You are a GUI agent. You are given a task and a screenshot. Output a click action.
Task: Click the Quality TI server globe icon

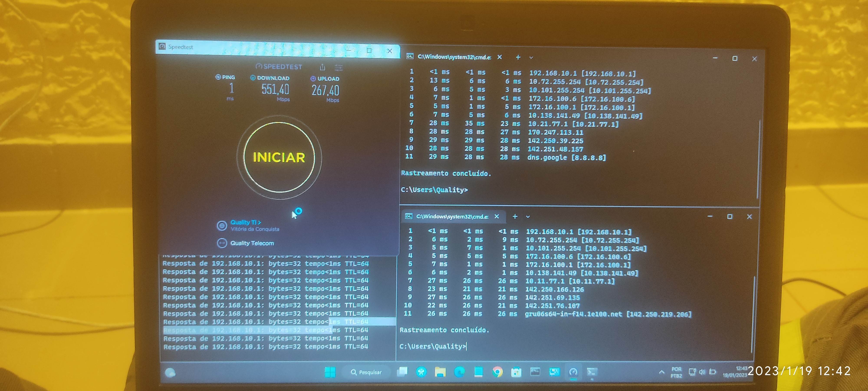point(222,225)
